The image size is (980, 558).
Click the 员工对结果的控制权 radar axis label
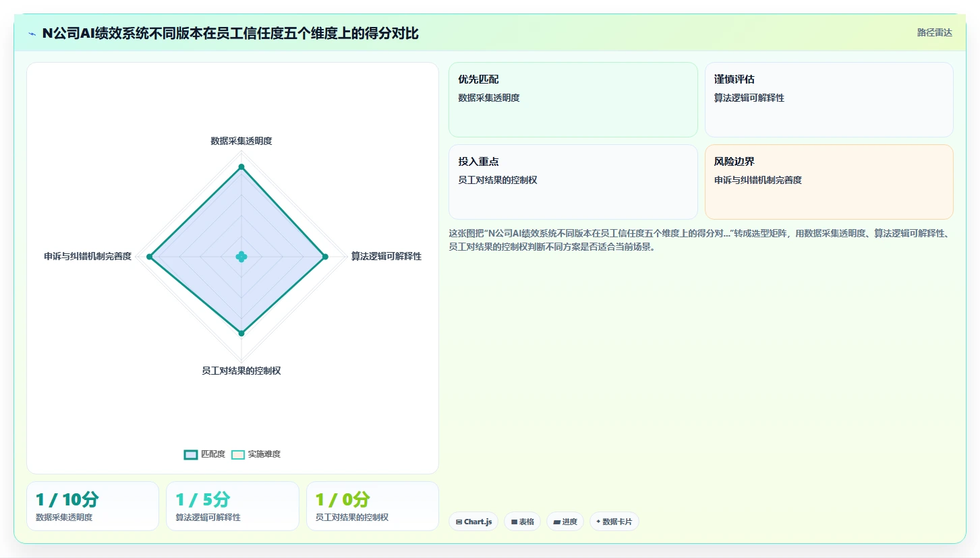point(241,371)
